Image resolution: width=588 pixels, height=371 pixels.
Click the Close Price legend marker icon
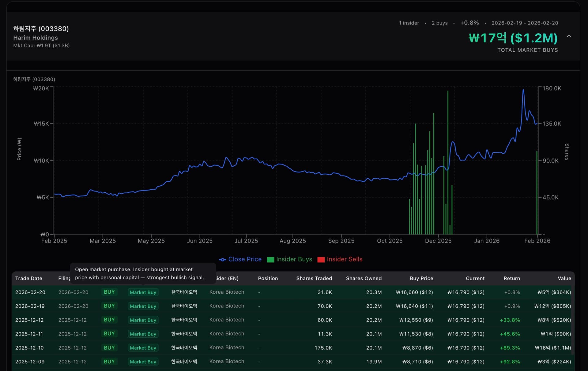[x=223, y=259]
